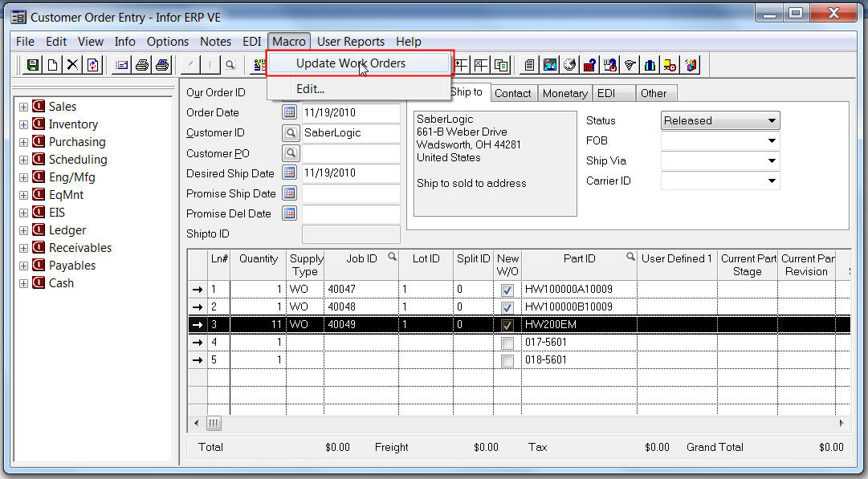The image size is (868, 479).
Task: Choose Update Work Orders from the Macro menu
Action: click(360, 63)
